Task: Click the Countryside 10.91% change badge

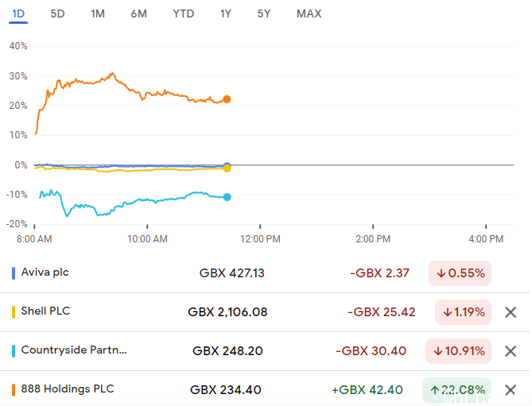Action: click(458, 351)
